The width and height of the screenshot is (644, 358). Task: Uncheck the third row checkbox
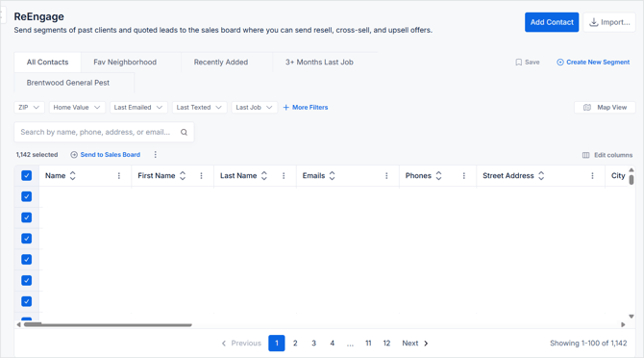[x=27, y=239]
